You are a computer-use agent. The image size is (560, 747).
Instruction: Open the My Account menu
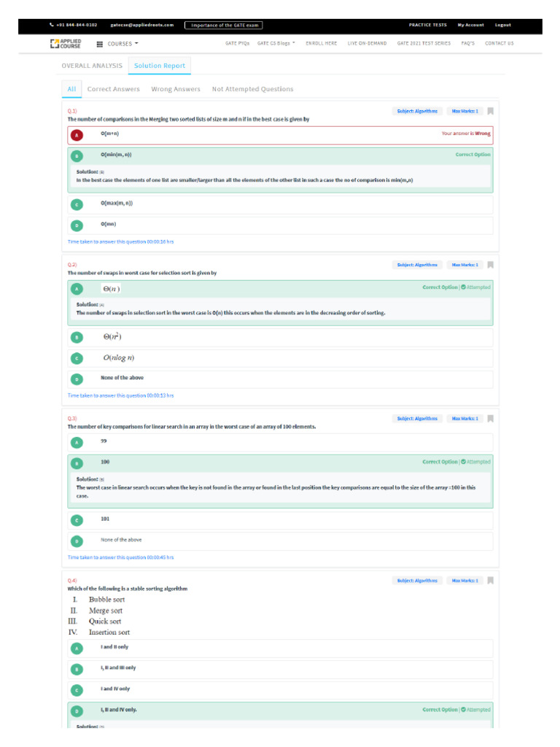coord(470,25)
